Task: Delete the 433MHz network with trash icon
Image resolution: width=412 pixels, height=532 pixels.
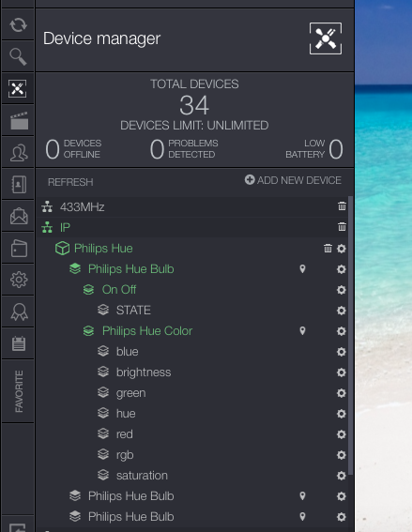Action: pos(342,205)
